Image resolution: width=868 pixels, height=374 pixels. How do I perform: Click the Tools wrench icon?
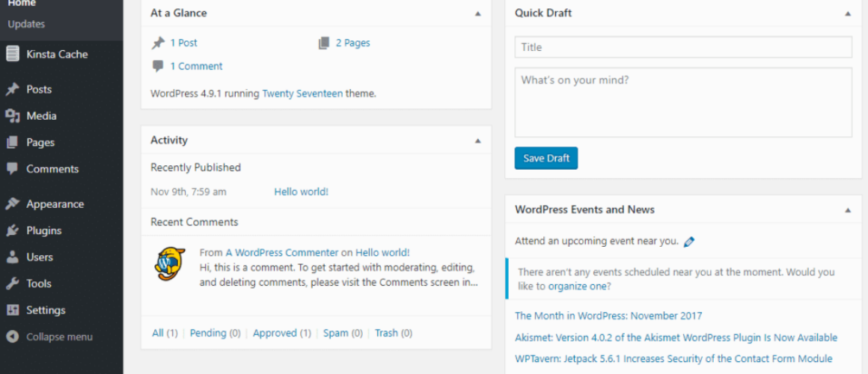(12, 283)
